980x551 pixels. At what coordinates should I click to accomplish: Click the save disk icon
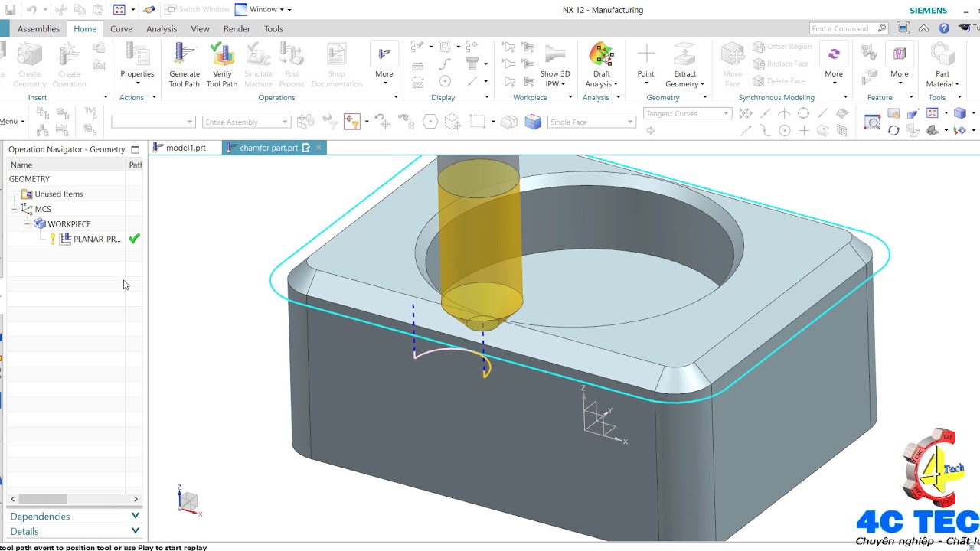pos(11,10)
